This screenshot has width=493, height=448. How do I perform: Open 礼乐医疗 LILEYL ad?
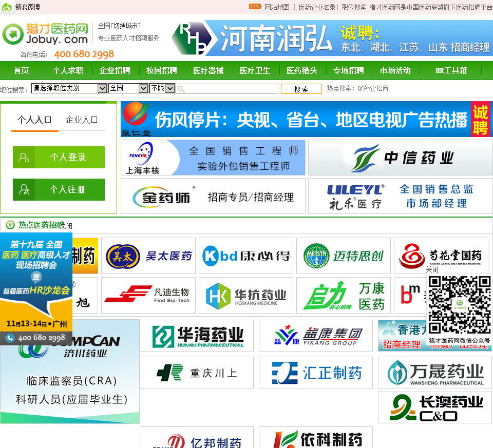(x=400, y=197)
